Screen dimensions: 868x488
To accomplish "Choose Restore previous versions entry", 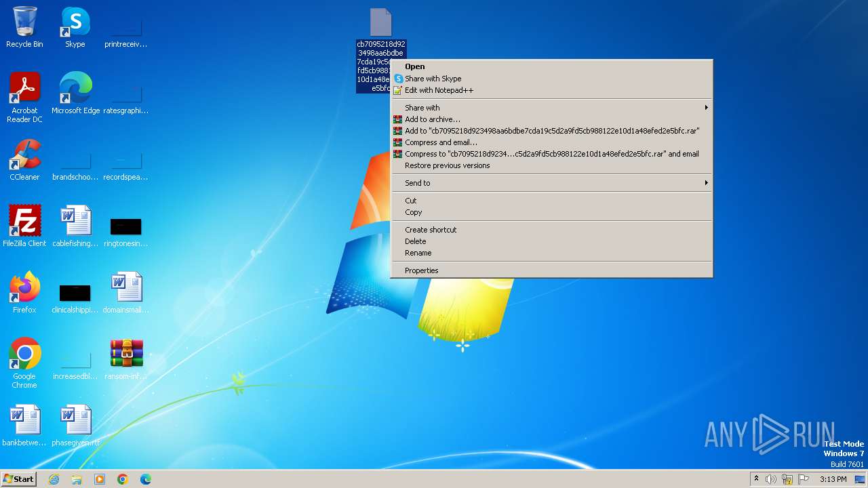I will click(552, 165).
